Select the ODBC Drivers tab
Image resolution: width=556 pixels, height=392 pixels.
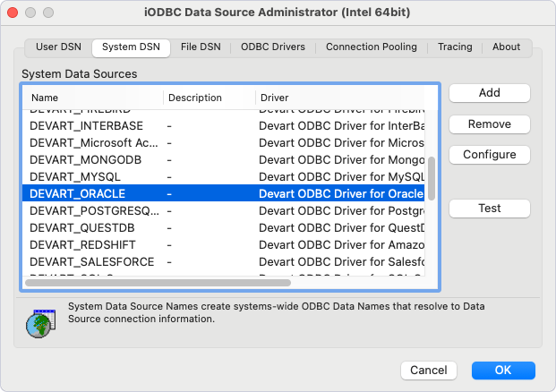pos(272,47)
